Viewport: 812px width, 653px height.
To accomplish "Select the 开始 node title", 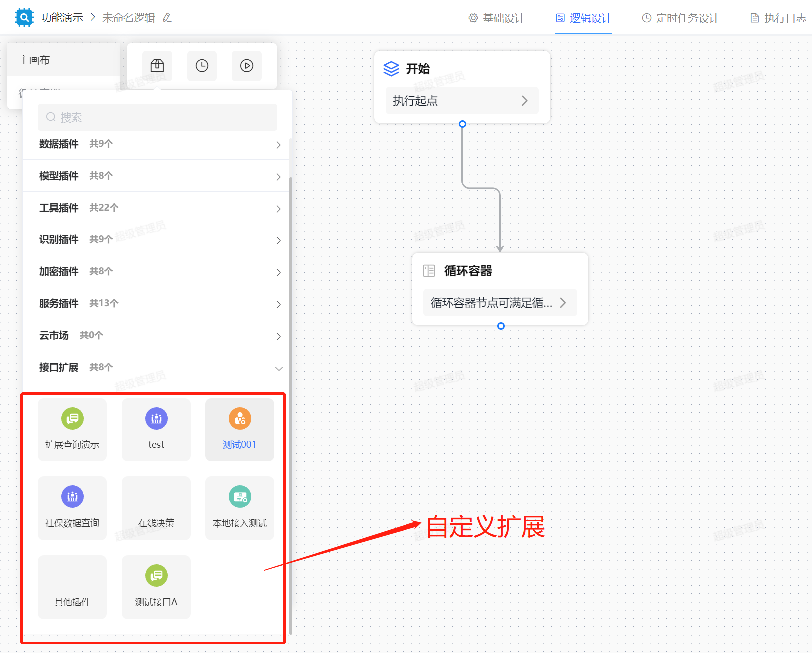I will 418,69.
